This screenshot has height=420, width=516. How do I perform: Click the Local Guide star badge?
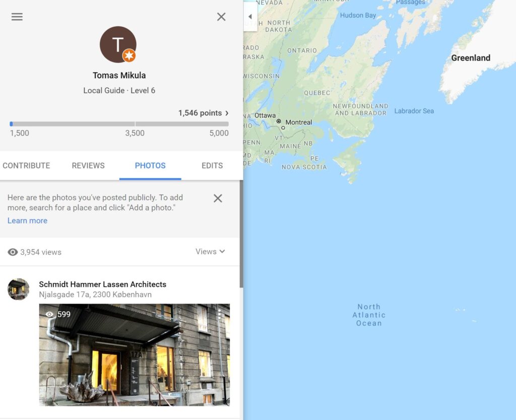129,55
